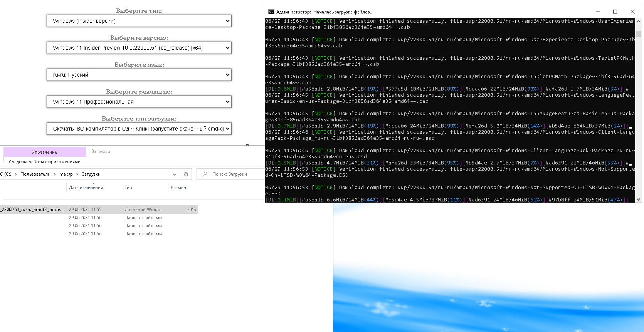Select the 3 КБ size cell
The image size is (644, 332).
coord(192,210)
